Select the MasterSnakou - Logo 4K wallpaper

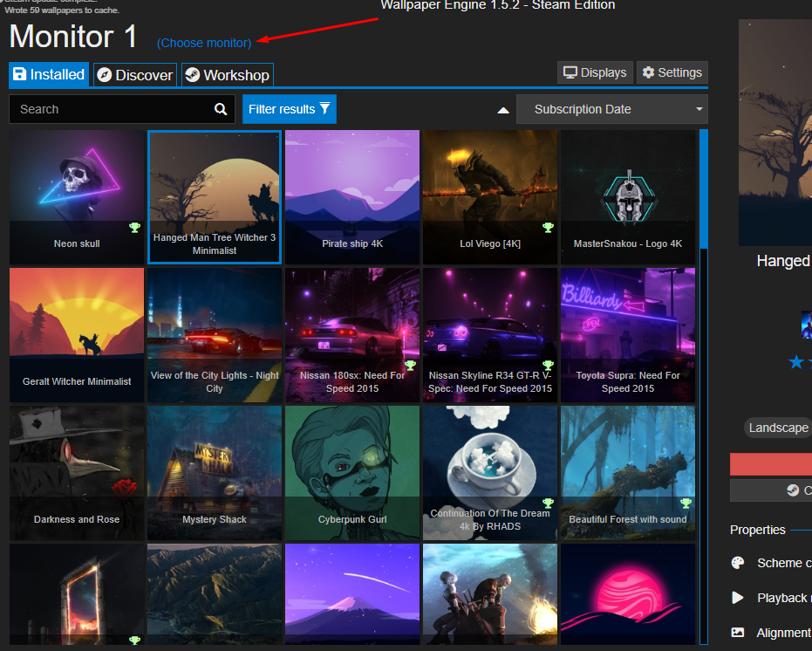pyautogui.click(x=628, y=197)
